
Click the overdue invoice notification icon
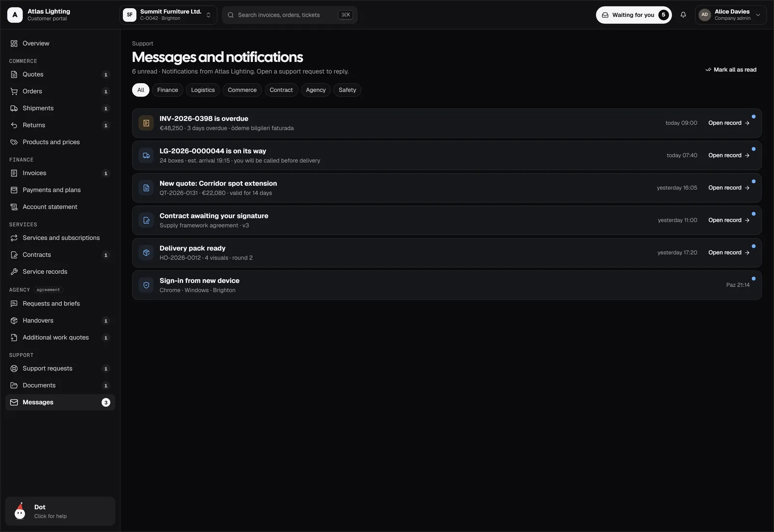[146, 123]
